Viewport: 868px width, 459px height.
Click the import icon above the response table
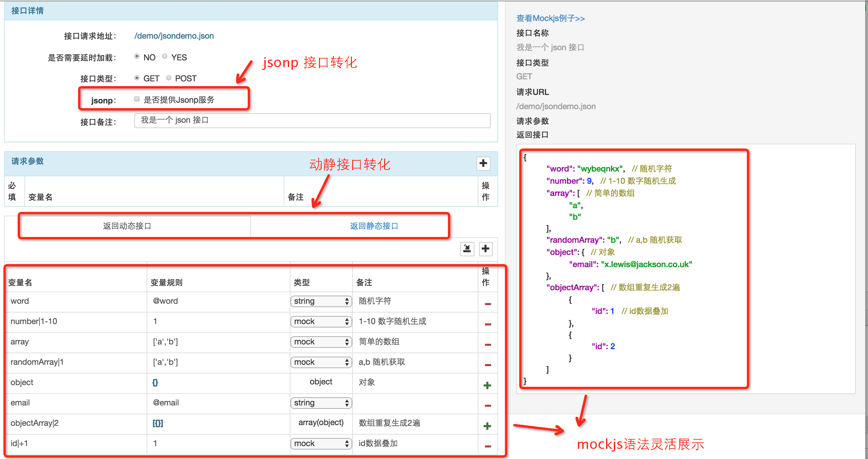pos(467,248)
